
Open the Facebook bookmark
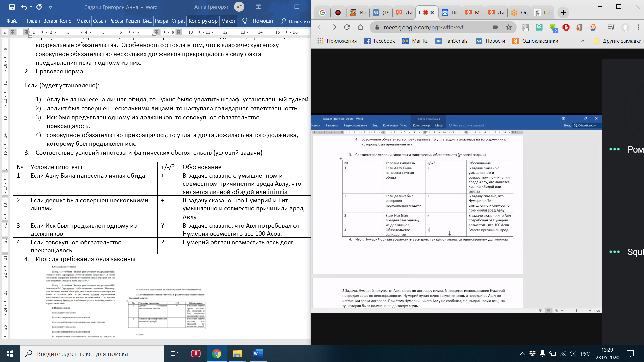point(379,41)
